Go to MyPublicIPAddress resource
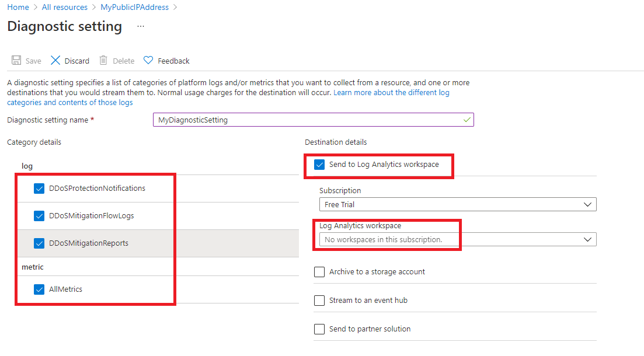This screenshot has width=644, height=356. click(x=134, y=7)
